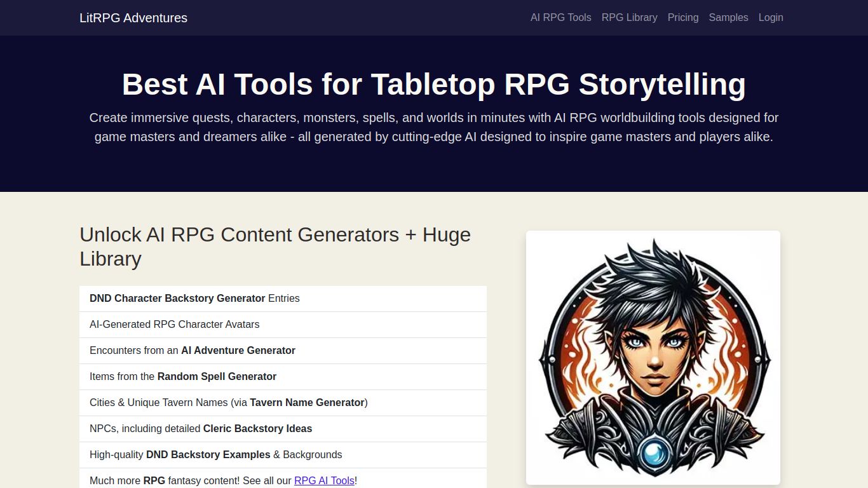The width and height of the screenshot is (868, 488).
Task: Click the hero section description paragraph
Action: [x=434, y=126]
